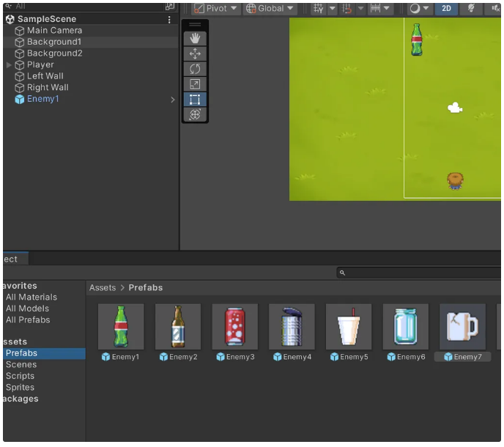The image size is (504, 447).
Task: Select the combined Transform tool
Action: click(195, 114)
